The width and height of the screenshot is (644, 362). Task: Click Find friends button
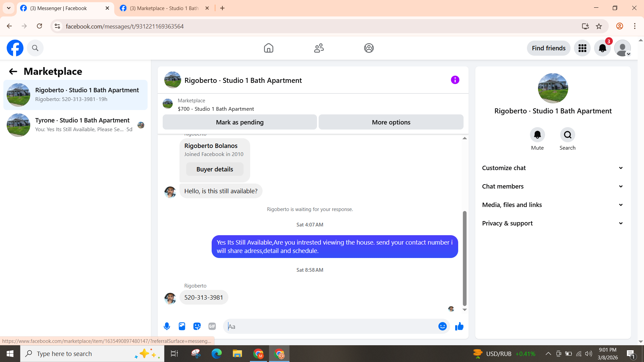tap(548, 48)
